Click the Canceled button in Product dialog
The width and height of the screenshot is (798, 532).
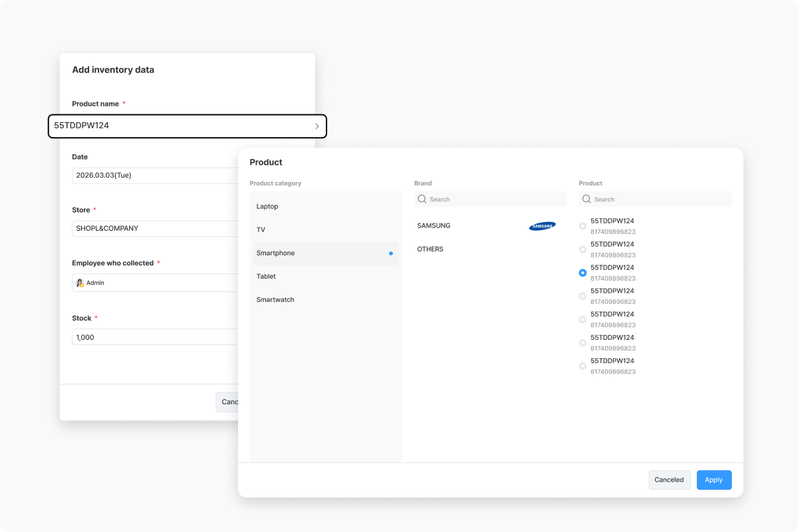[670, 479]
